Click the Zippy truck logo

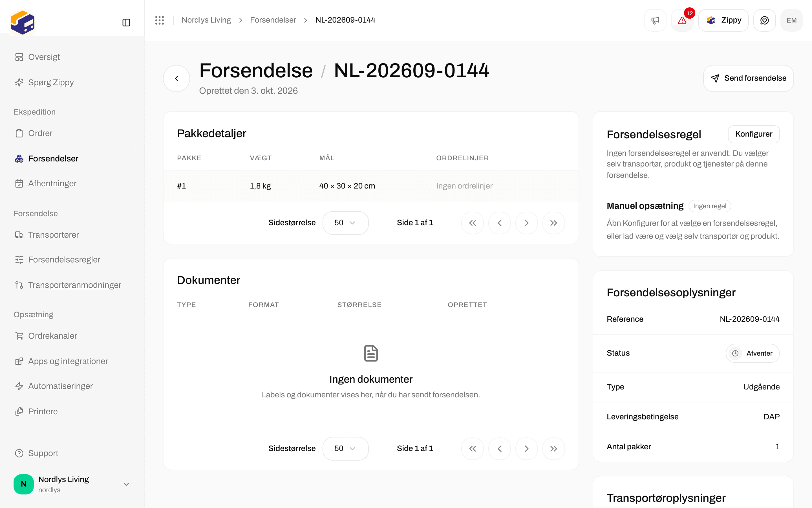[x=23, y=23]
